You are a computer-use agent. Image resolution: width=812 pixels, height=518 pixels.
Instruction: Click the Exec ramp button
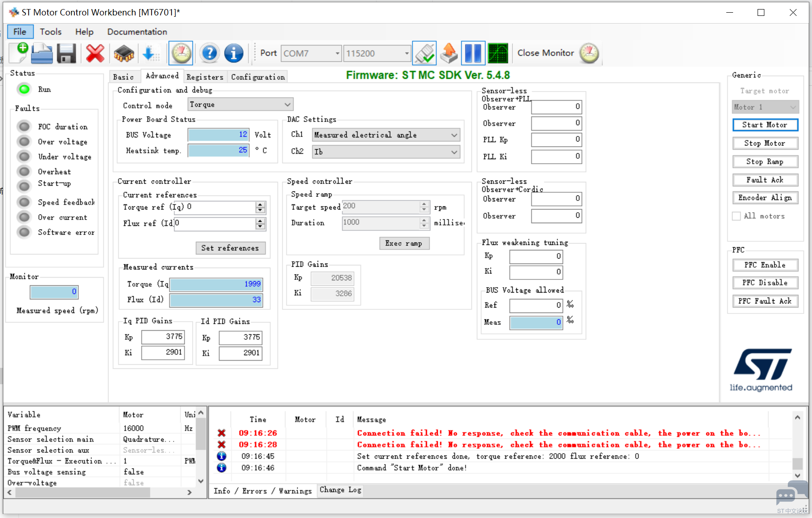404,243
